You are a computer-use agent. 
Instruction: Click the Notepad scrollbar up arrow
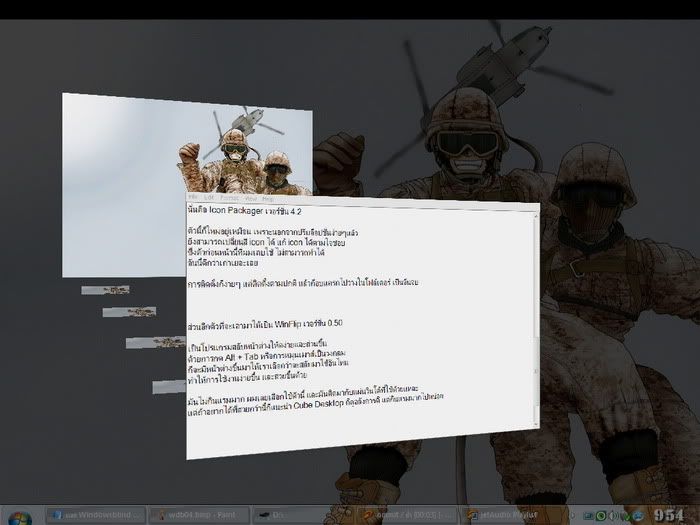(x=537, y=216)
